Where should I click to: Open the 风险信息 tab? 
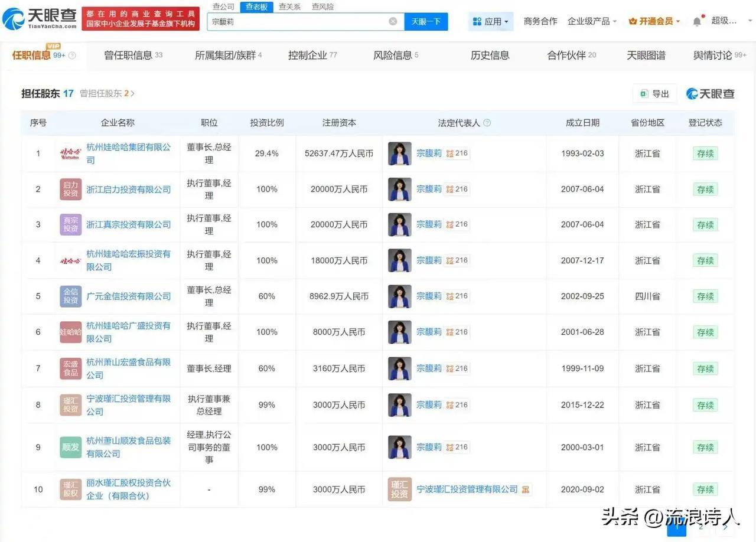coord(396,55)
